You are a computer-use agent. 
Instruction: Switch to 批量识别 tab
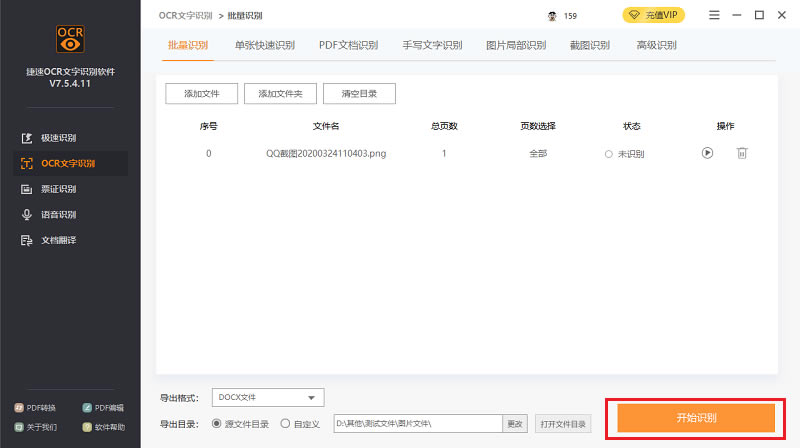(188, 45)
